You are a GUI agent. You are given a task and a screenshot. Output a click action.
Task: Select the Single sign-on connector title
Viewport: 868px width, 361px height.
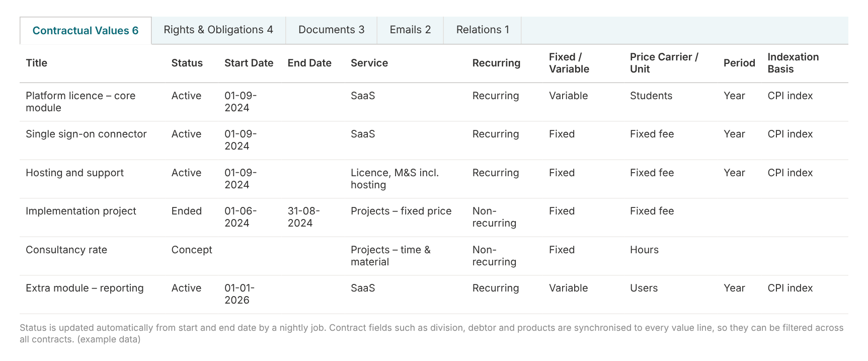point(86,134)
